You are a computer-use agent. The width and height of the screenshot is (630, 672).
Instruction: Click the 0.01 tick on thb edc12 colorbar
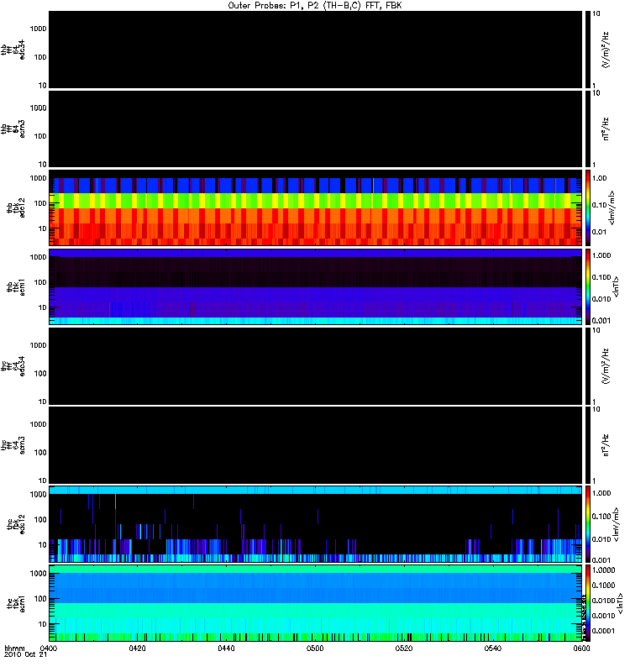(x=599, y=232)
